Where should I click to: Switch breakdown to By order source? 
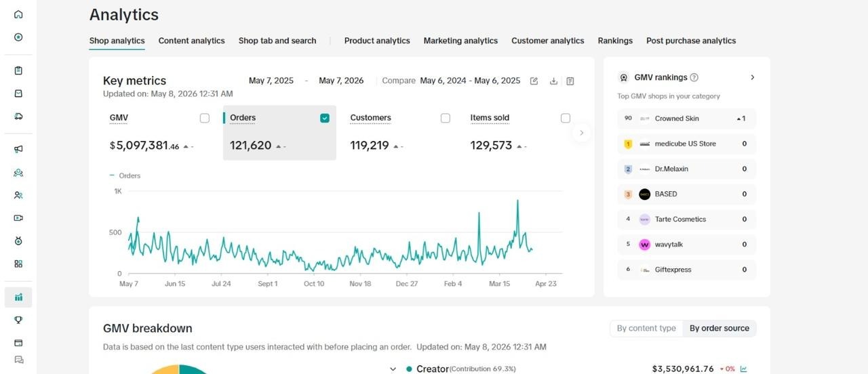[719, 328]
